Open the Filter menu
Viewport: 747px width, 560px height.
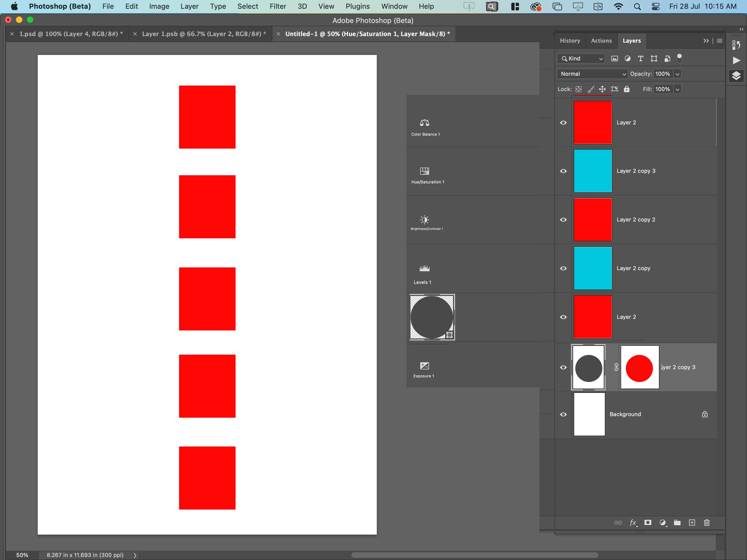pos(278,6)
